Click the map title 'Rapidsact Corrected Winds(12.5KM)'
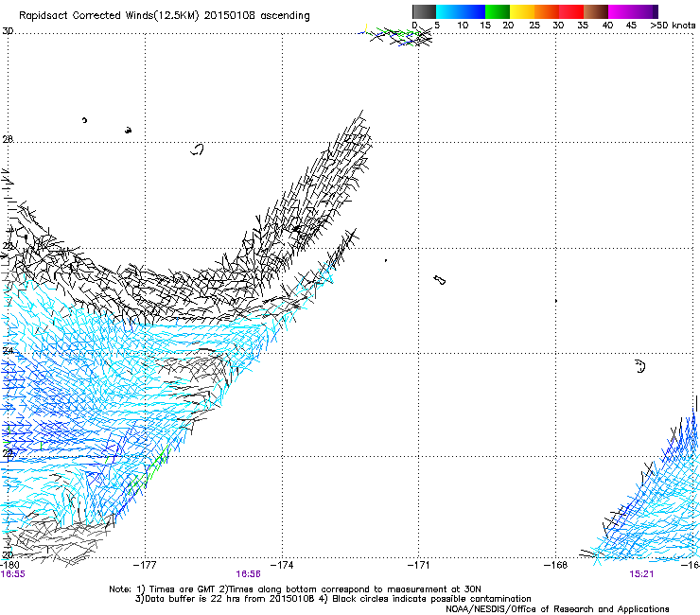 click(x=109, y=15)
